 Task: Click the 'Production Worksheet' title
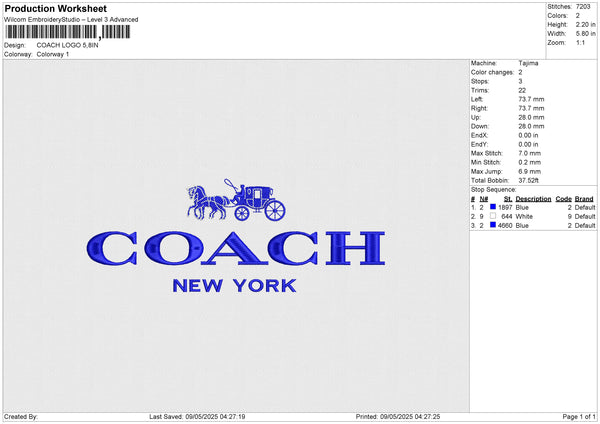point(55,9)
